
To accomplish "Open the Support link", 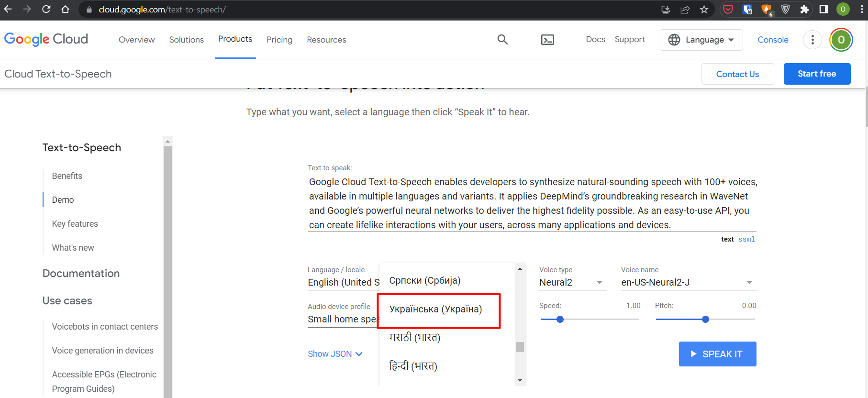I will tap(630, 40).
